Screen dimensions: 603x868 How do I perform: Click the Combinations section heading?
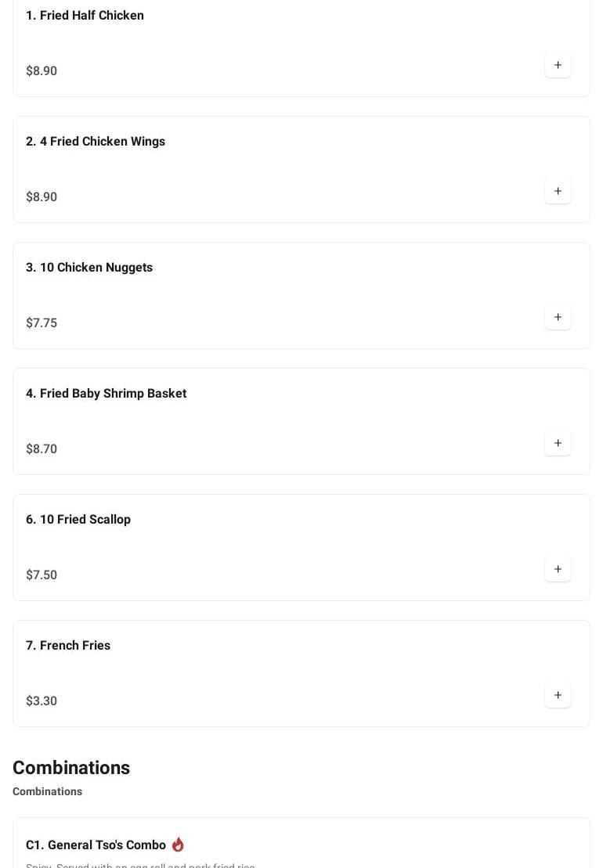click(71, 768)
